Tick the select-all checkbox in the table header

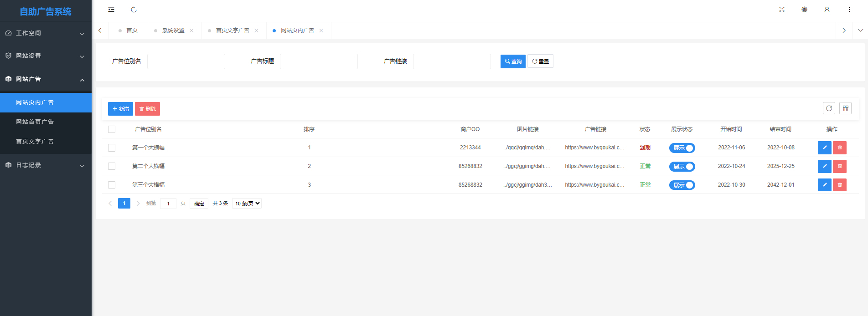[112, 129]
